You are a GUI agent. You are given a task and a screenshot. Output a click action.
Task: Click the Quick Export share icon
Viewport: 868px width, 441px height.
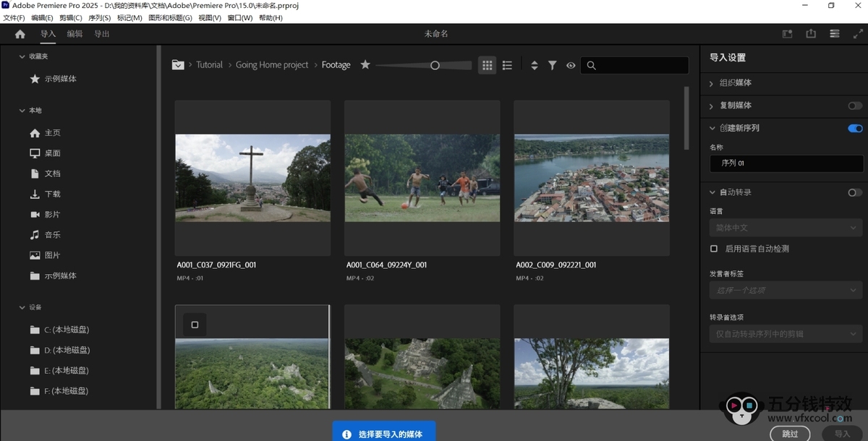pos(811,34)
